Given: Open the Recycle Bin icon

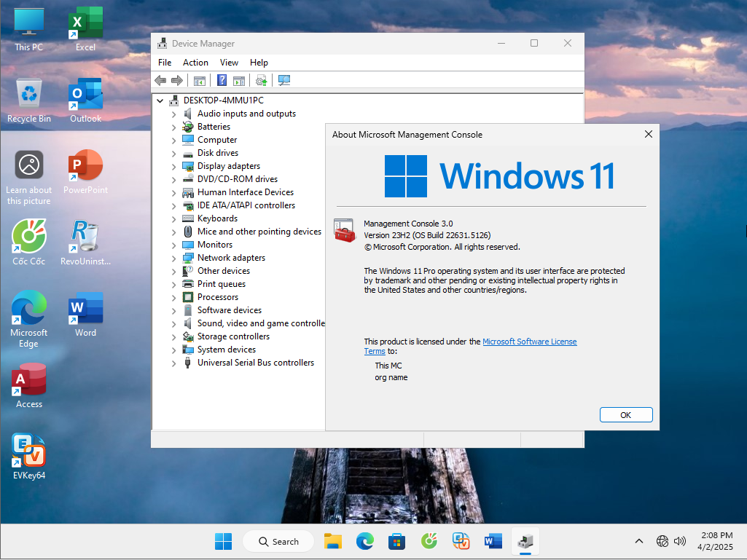Looking at the screenshot, I should (x=29, y=100).
